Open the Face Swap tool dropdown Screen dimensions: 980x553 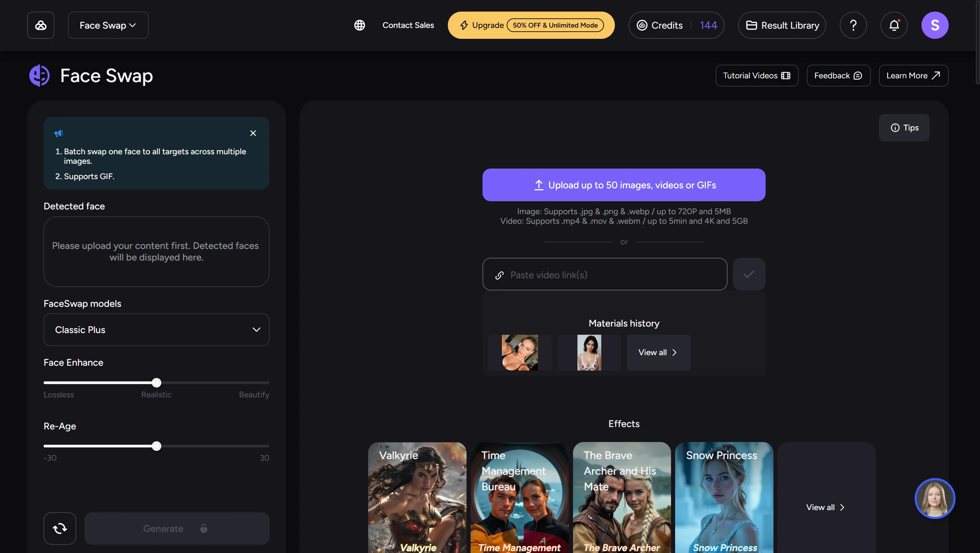coord(108,25)
